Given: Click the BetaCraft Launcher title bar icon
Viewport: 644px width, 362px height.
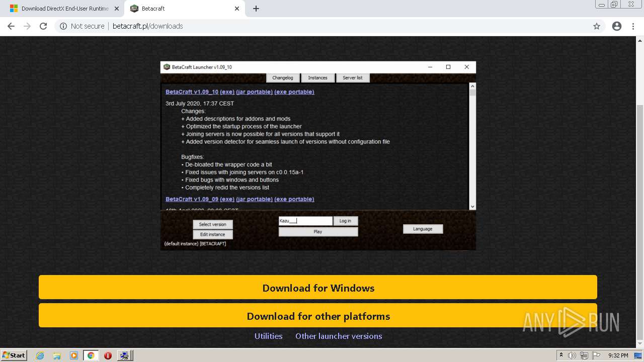Looking at the screenshot, I should [x=167, y=67].
